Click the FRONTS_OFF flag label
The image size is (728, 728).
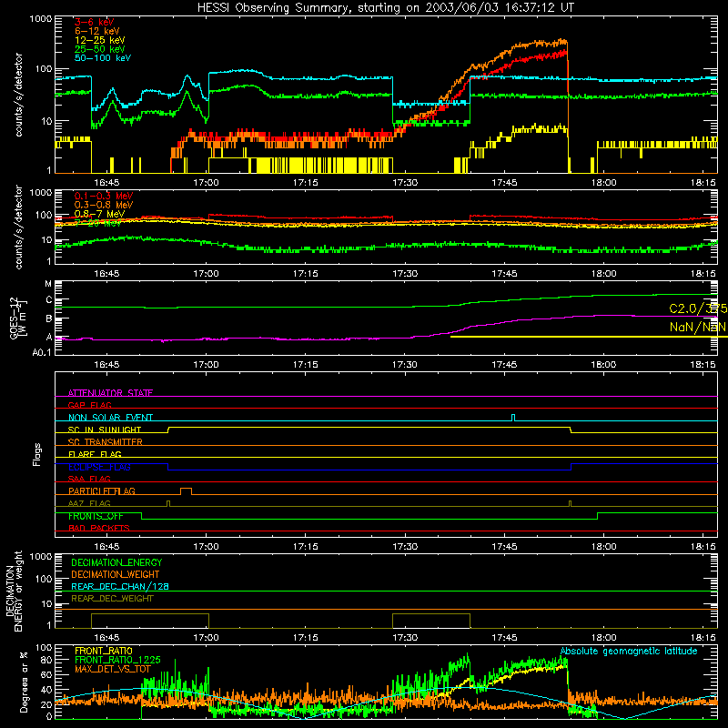pyautogui.click(x=96, y=516)
